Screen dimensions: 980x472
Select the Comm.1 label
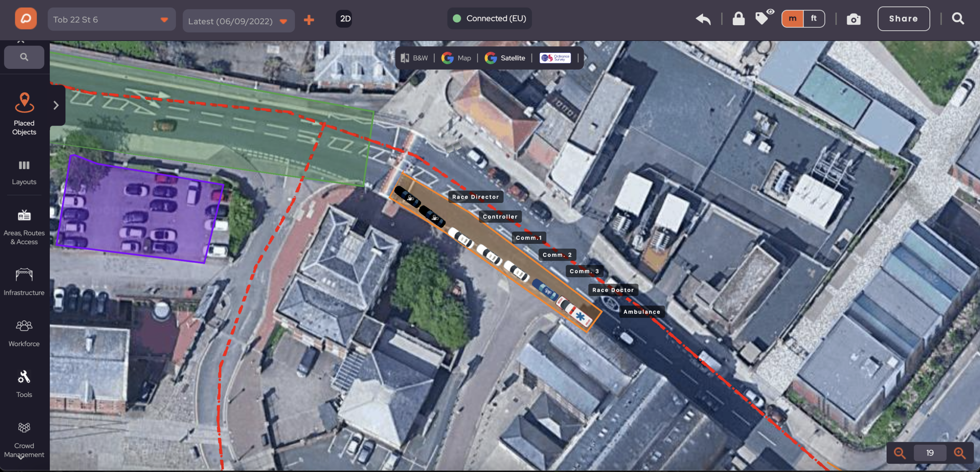529,238
